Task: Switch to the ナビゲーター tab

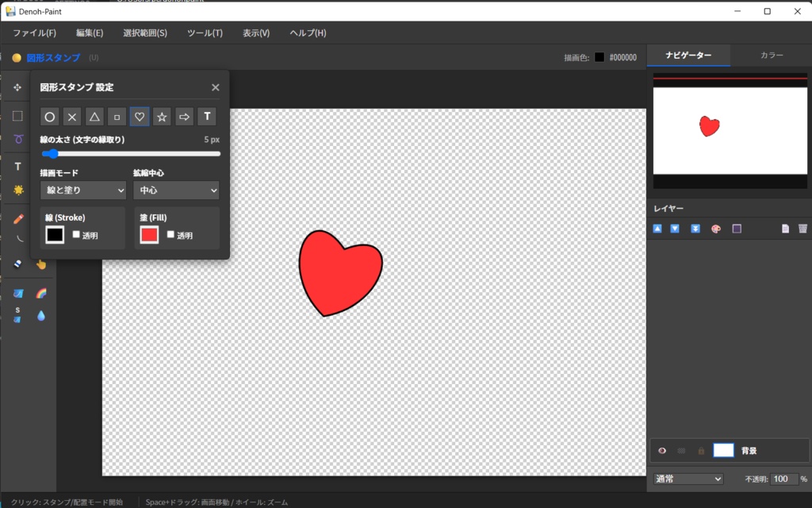Action: 688,55
